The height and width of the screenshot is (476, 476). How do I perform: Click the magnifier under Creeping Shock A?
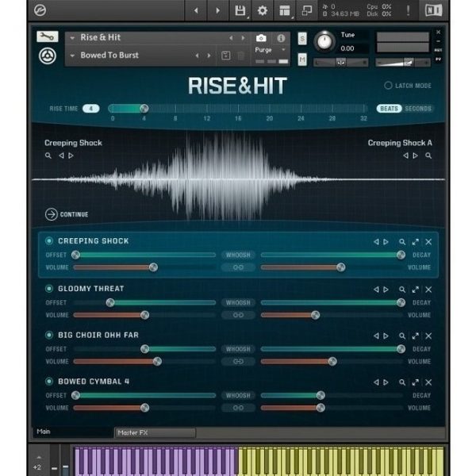pos(428,155)
